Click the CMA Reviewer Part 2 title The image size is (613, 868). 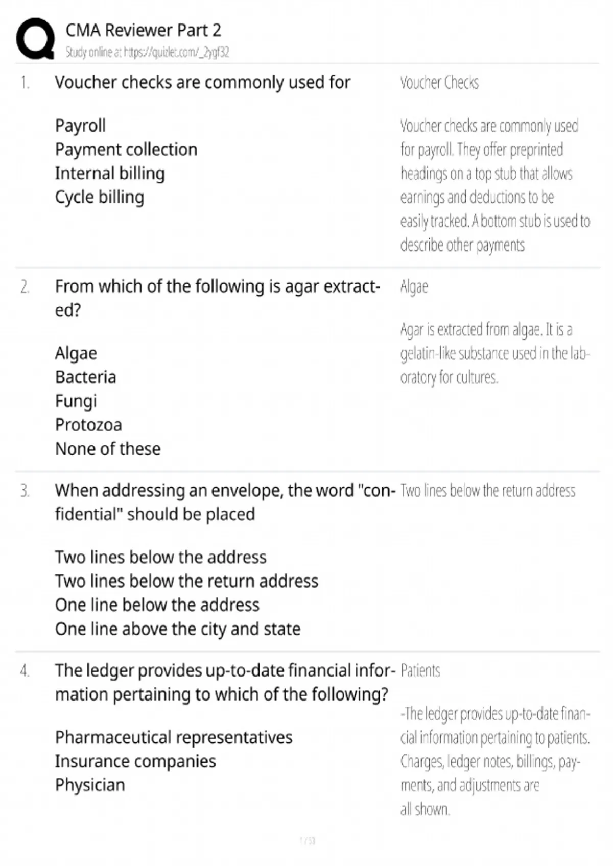(x=143, y=30)
